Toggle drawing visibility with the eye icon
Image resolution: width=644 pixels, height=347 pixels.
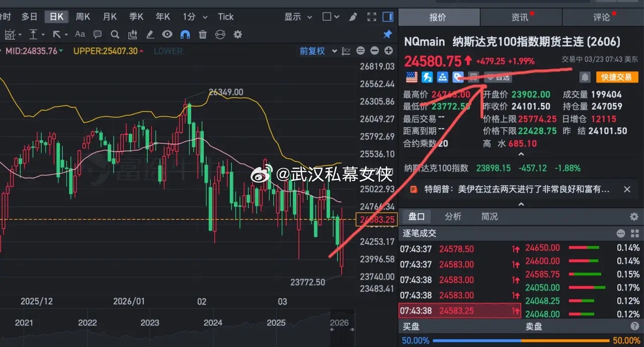168,34
